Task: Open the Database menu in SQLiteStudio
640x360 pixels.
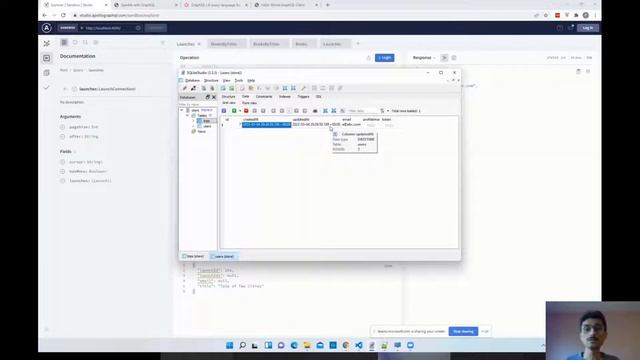Action: 192,80
